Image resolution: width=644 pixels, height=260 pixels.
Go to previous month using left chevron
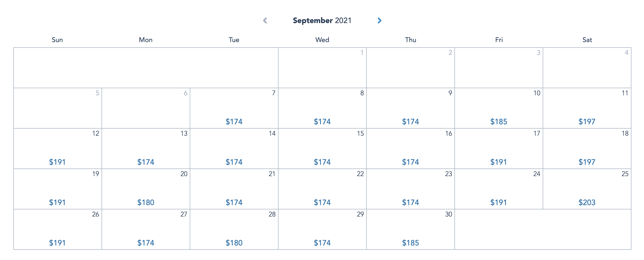point(265,20)
